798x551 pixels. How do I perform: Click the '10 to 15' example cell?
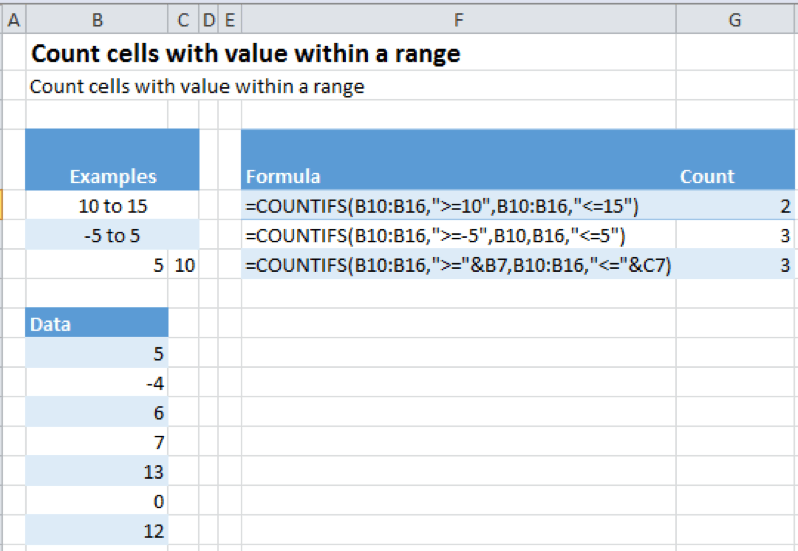click(x=113, y=207)
